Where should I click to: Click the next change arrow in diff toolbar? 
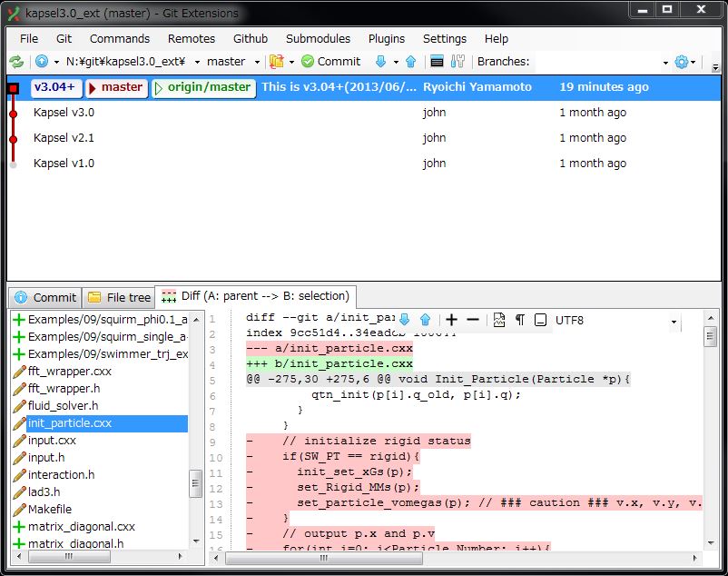(x=405, y=320)
